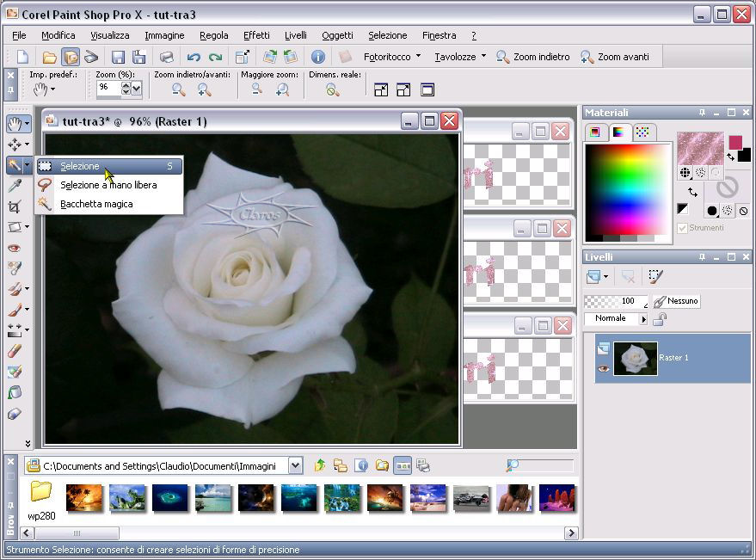Click the Save floppy disk icon
This screenshot has width=756, height=560.
point(118,57)
